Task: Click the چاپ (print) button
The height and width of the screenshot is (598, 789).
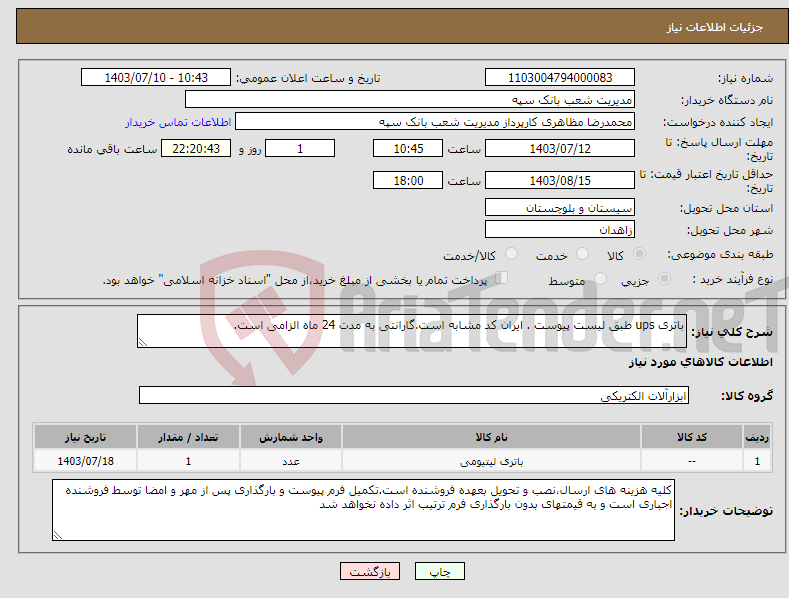Action: 439,571
